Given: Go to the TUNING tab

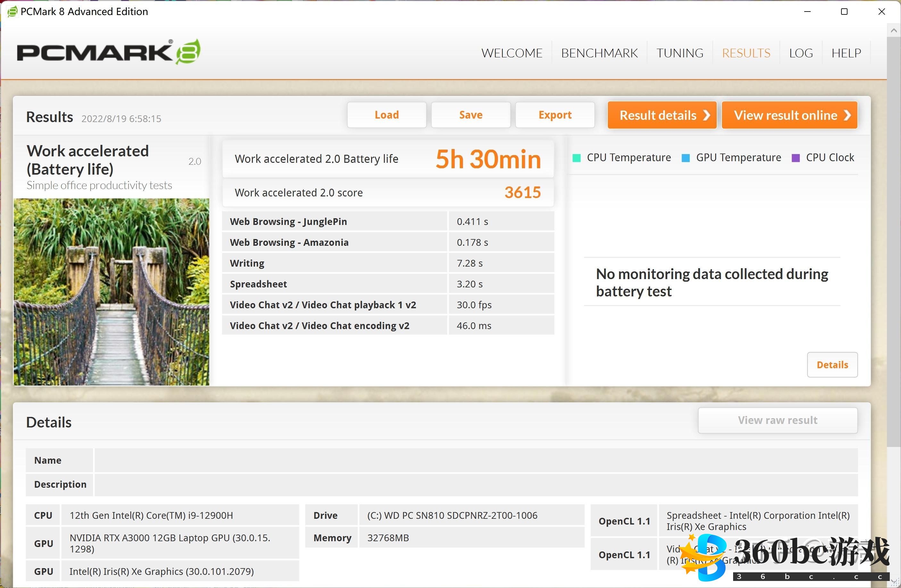Looking at the screenshot, I should point(680,53).
